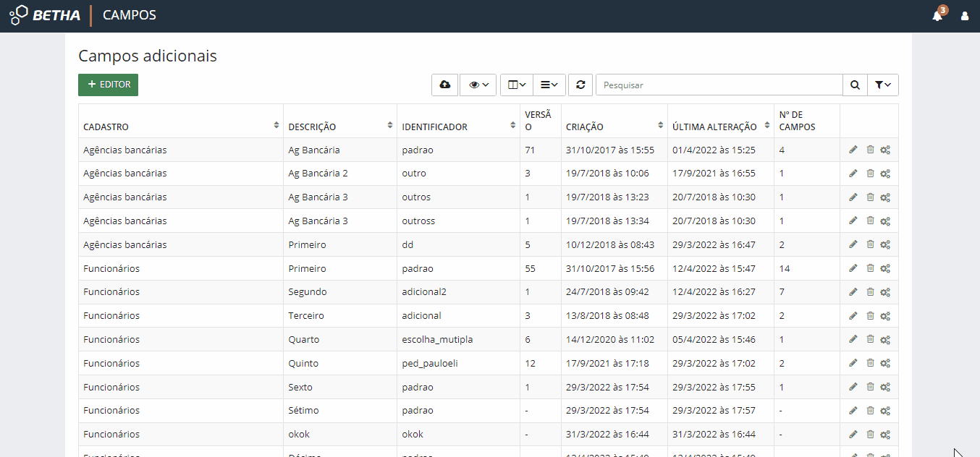The width and height of the screenshot is (980, 457).
Task: Click trash icon for Quarto row
Action: [x=870, y=339]
